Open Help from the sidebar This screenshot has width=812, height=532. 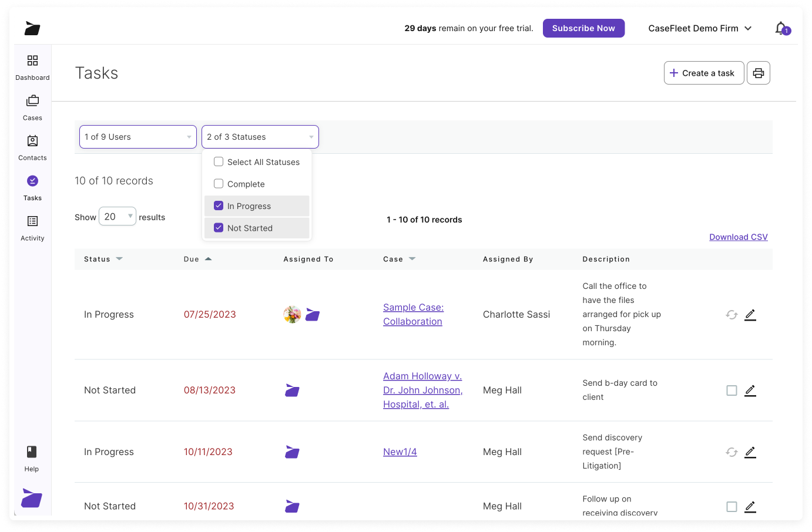coord(31,456)
